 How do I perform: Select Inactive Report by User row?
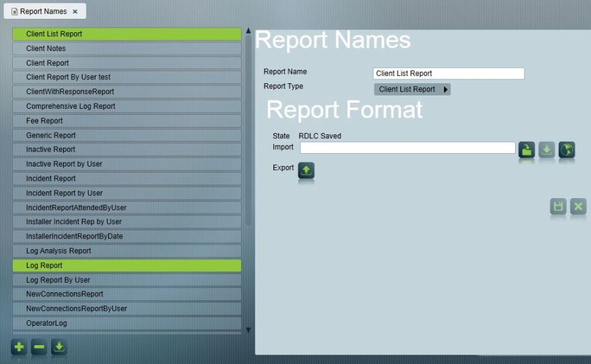(x=127, y=164)
